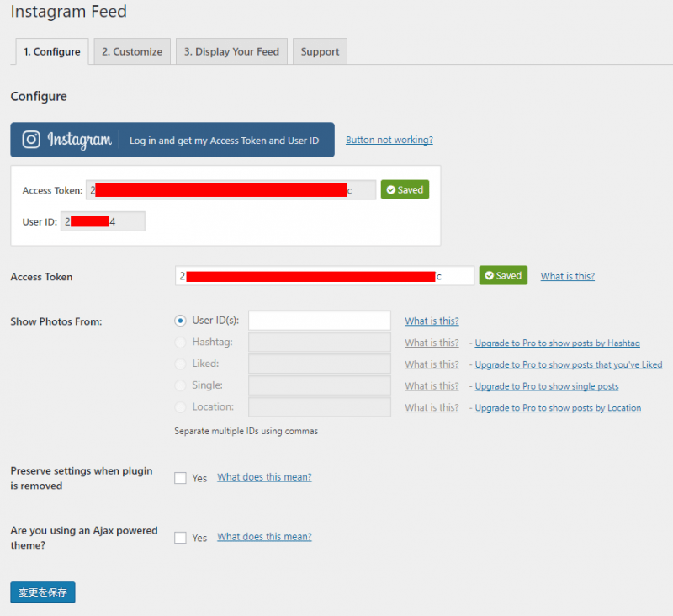Screen dimensions: 673x616
Task: Click the Saved badge in white box
Action: coord(405,189)
